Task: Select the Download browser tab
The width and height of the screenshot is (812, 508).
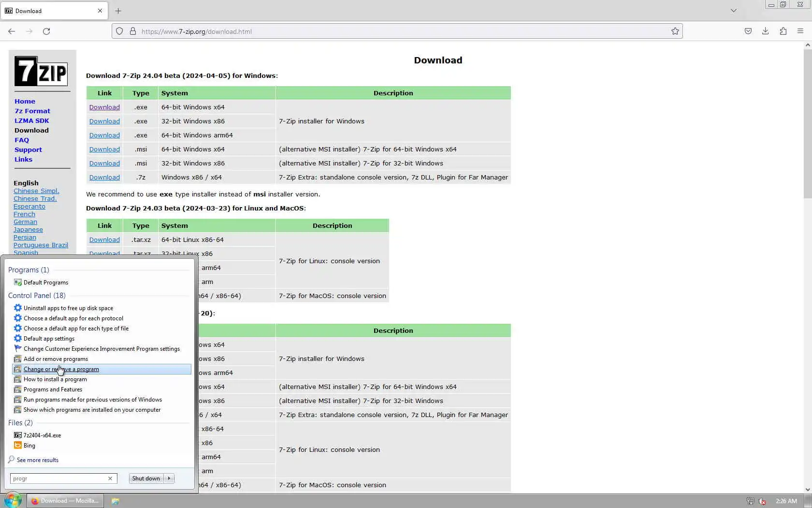Action: pyautogui.click(x=54, y=11)
